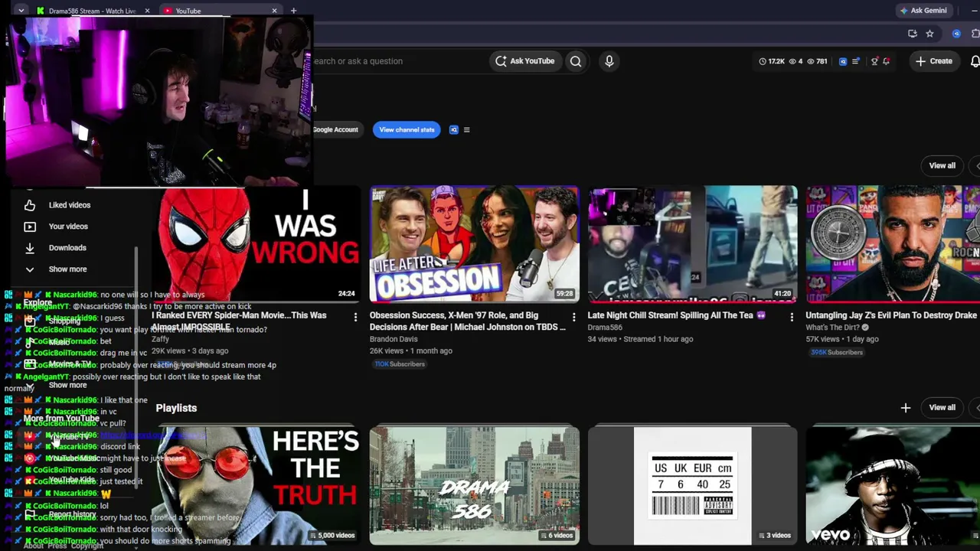
Task: Open options menu for Obsession Success video
Action: click(573, 317)
